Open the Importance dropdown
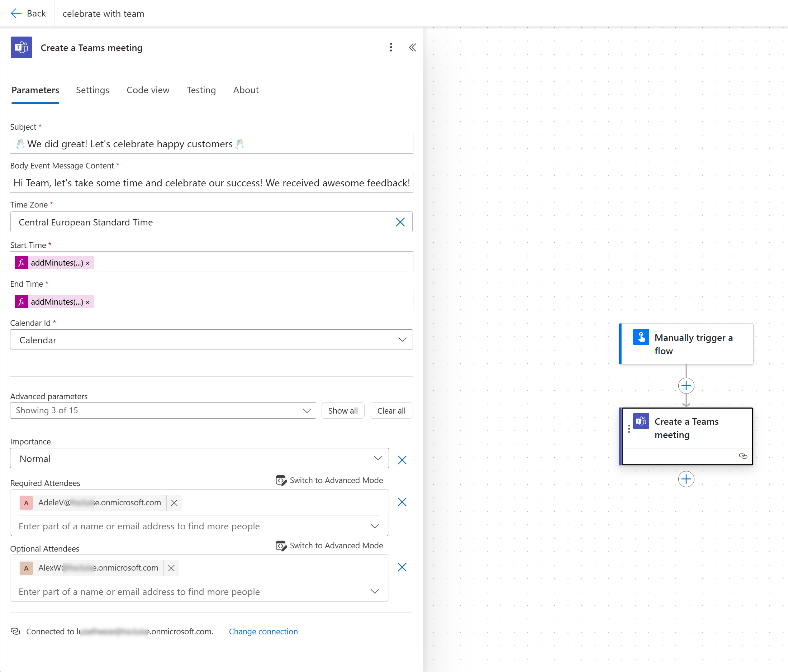The width and height of the screenshot is (788, 672). [199, 458]
